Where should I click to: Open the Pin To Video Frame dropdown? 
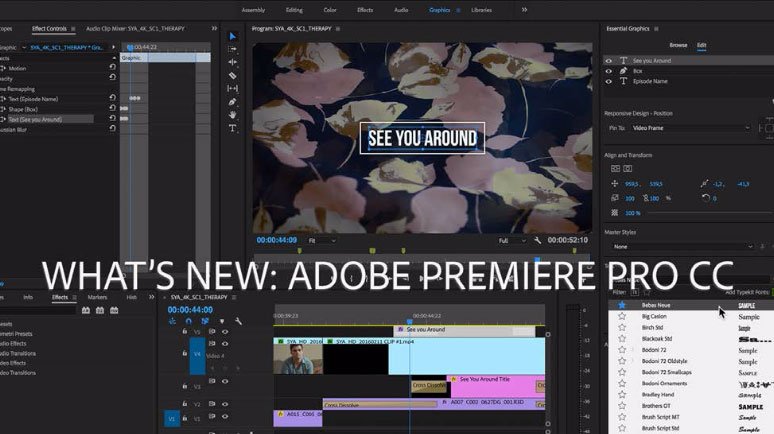coord(691,128)
